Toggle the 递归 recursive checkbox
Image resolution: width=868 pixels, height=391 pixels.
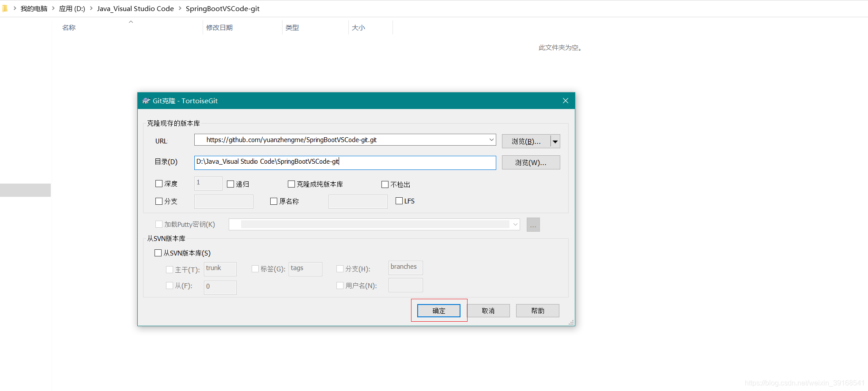[x=230, y=184]
